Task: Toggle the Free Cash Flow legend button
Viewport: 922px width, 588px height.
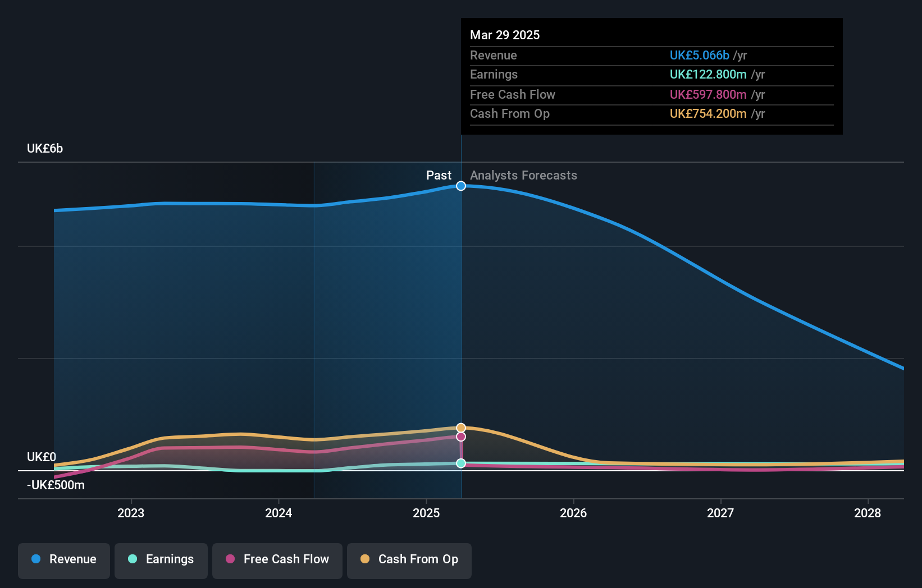Action: (277, 561)
